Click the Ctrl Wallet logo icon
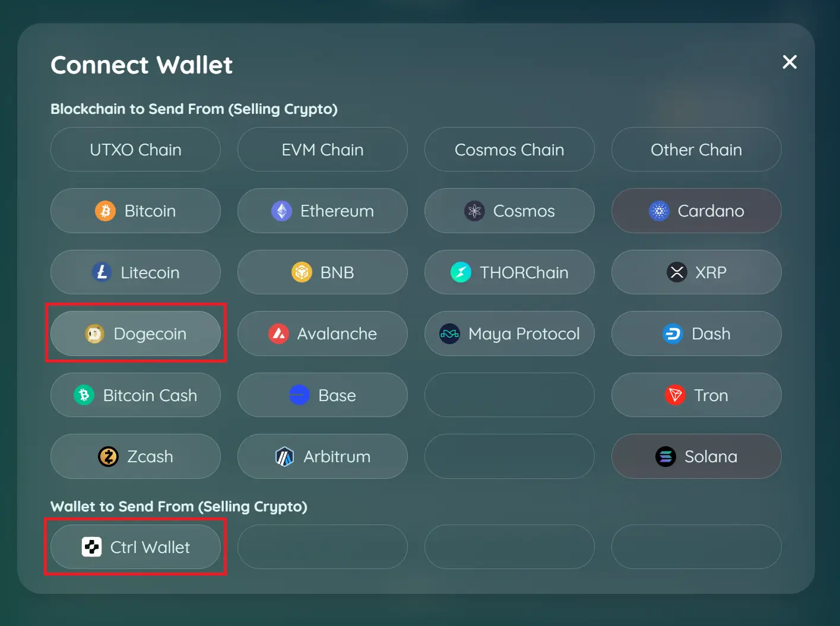The width and height of the screenshot is (840, 626). (91, 547)
